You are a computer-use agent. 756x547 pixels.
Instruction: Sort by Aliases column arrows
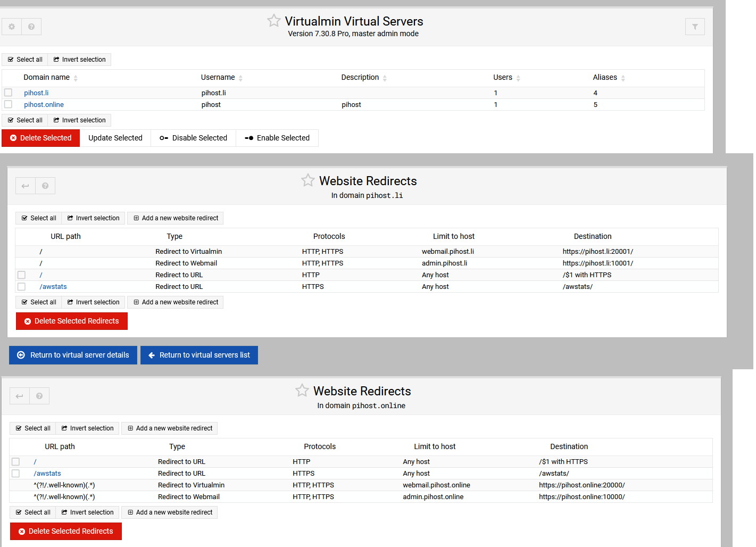click(x=623, y=78)
